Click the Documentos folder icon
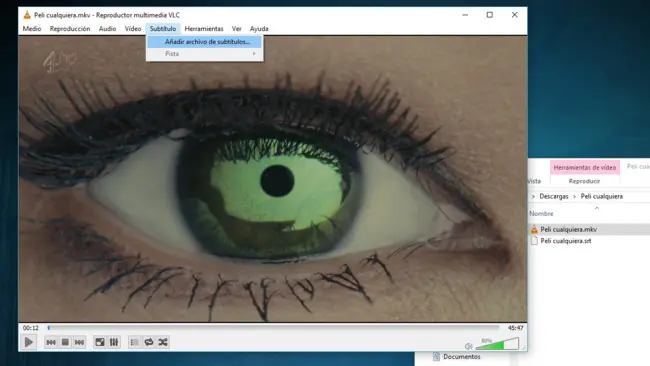Image resolution: width=650 pixels, height=366 pixels. click(x=436, y=357)
